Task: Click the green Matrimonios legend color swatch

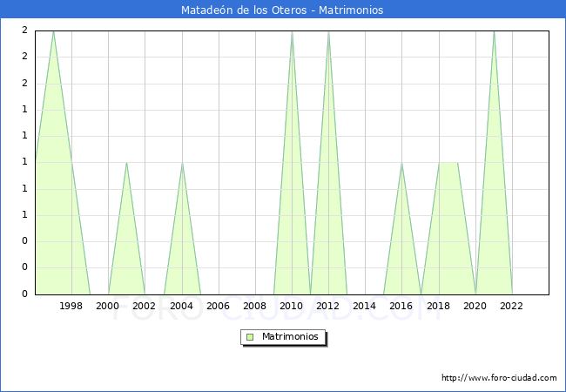Action: 250,337
